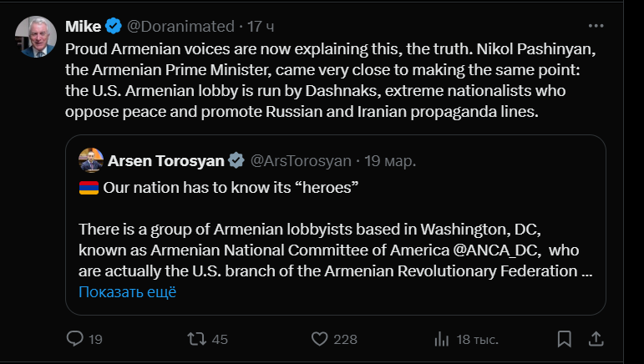
Task: Click the Armenian flag emoji
Action: [89, 188]
